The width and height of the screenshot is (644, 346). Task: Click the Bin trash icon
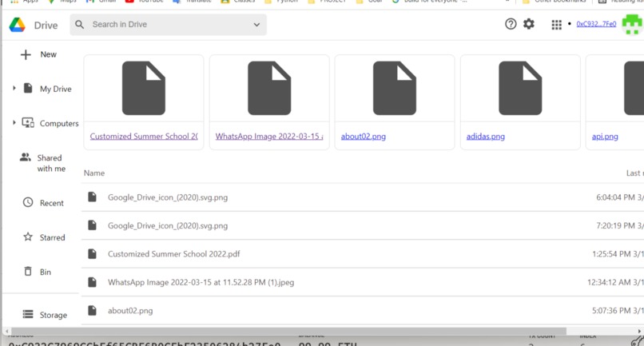pos(28,271)
